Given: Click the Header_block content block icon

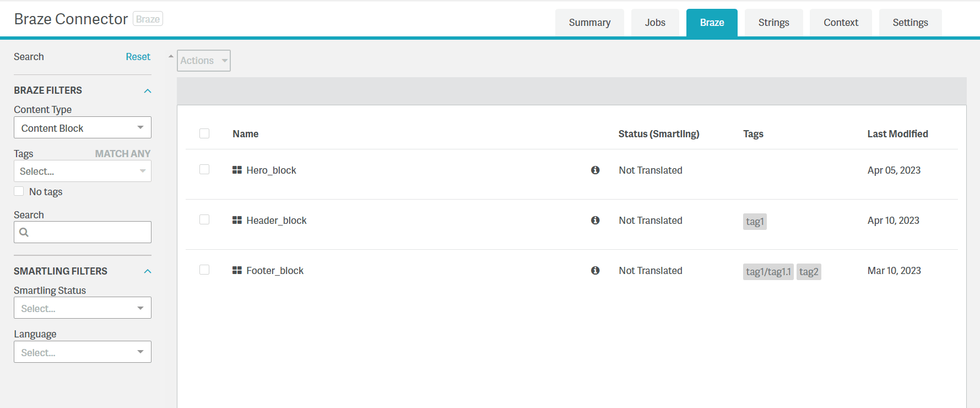Looking at the screenshot, I should tap(237, 221).
